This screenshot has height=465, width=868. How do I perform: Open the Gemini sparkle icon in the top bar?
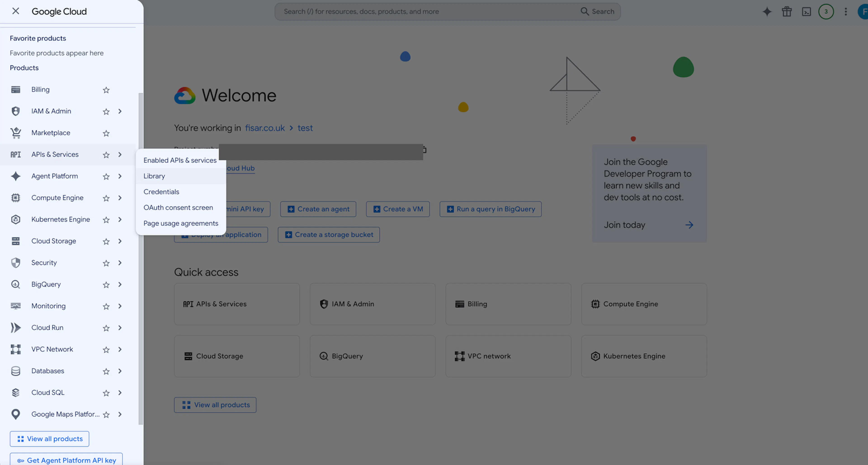(767, 12)
